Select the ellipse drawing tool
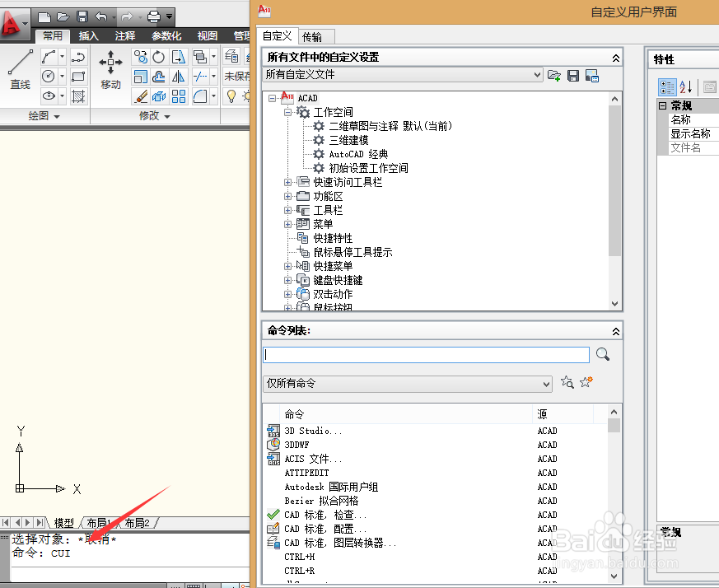Screen dimensions: 719x588 49,96
